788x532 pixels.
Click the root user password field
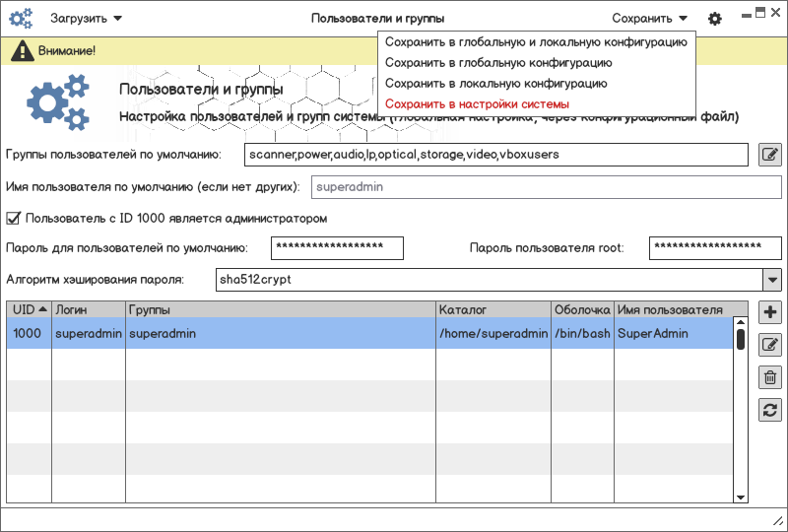pyautogui.click(x=715, y=247)
